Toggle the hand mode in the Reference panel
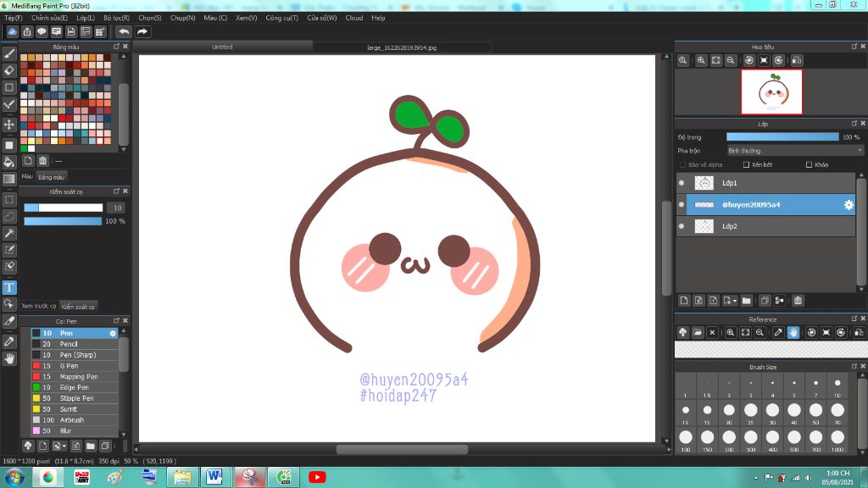This screenshot has height=488, width=868. (793, 332)
